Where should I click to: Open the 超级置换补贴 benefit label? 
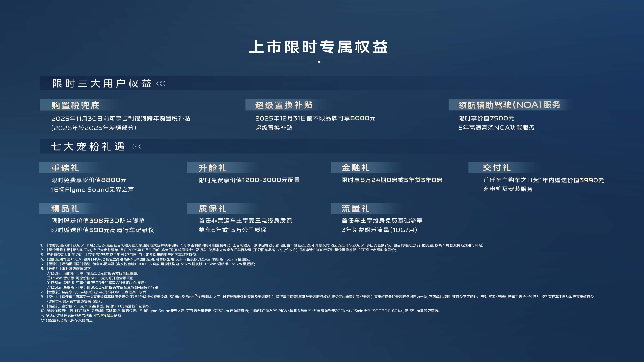[284, 105]
